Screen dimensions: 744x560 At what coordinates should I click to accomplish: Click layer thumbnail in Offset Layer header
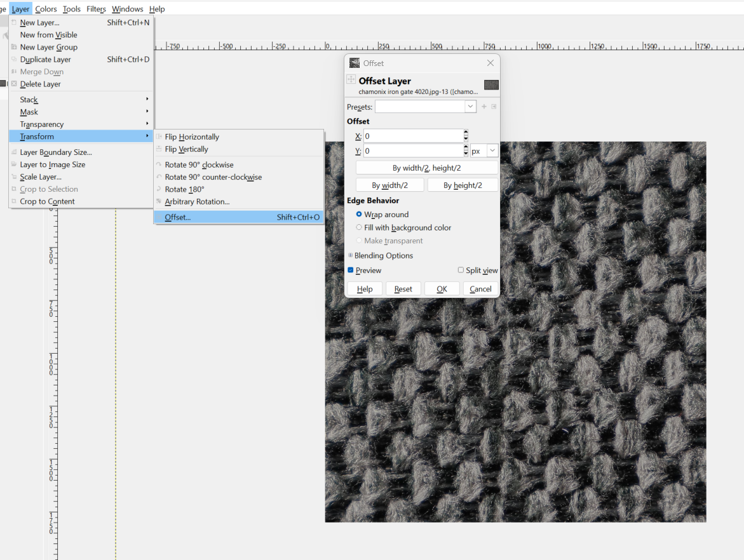click(491, 85)
